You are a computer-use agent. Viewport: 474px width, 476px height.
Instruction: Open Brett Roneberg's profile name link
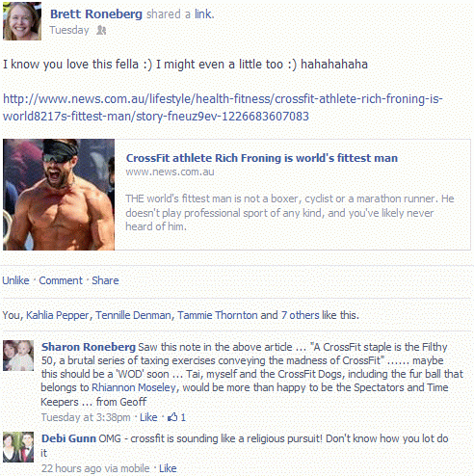[96, 14]
